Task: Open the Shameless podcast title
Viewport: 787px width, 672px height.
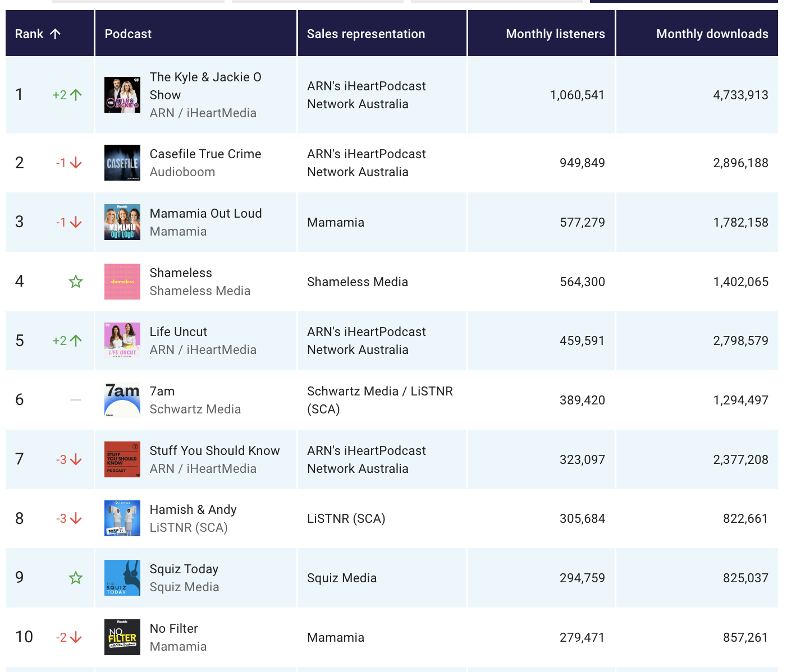Action: point(181,273)
